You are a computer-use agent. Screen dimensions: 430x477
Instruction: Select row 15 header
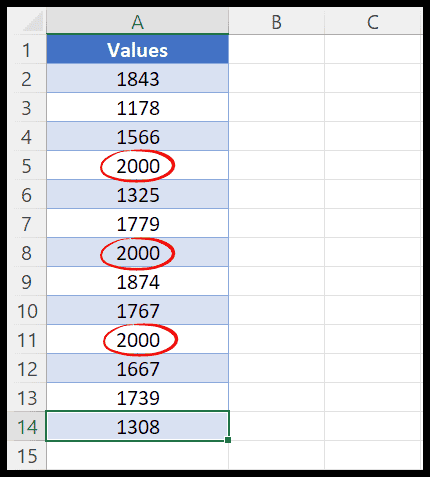(27, 455)
